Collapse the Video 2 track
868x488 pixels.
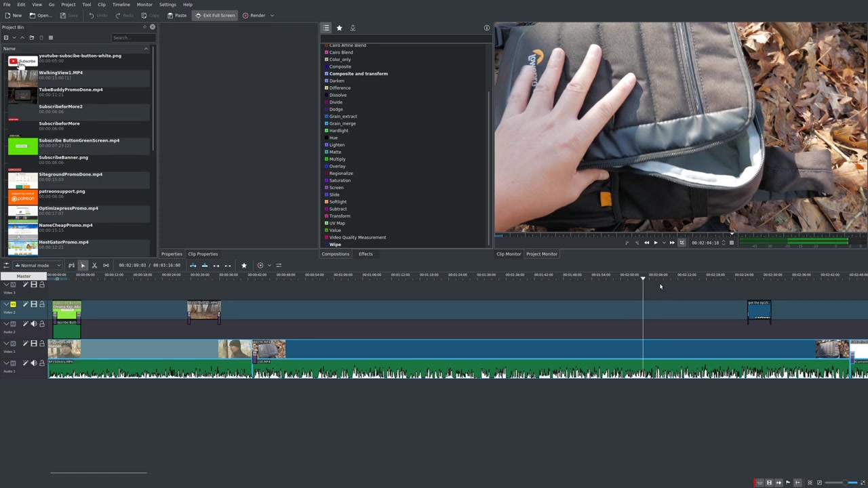[6, 304]
